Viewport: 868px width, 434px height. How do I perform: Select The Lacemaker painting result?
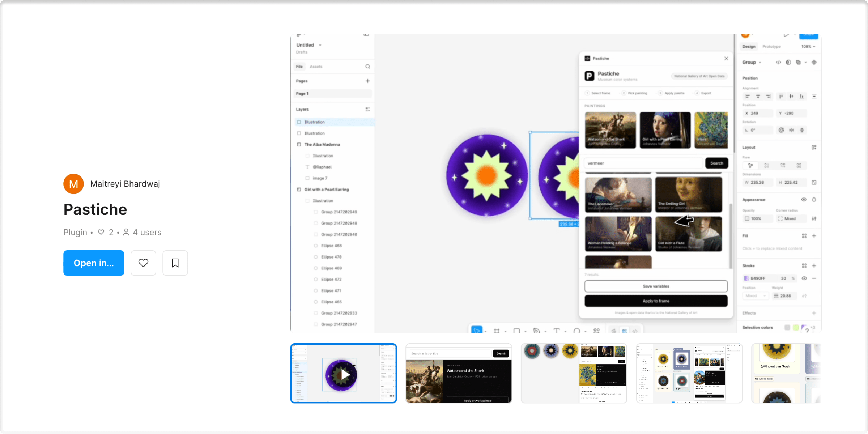click(618, 195)
